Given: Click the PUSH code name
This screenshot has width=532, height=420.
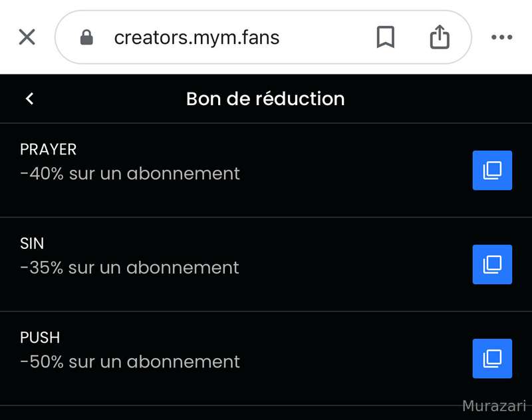Looking at the screenshot, I should click(x=40, y=337).
